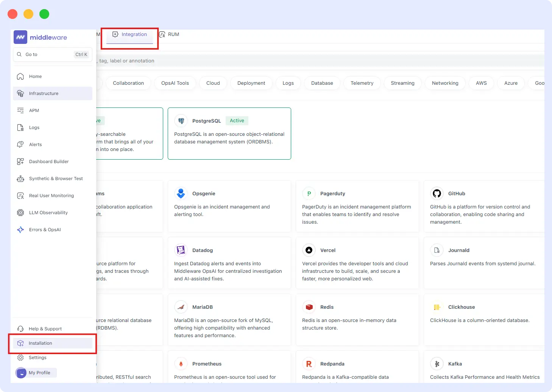Click the My Profile avatar icon

tap(21, 373)
